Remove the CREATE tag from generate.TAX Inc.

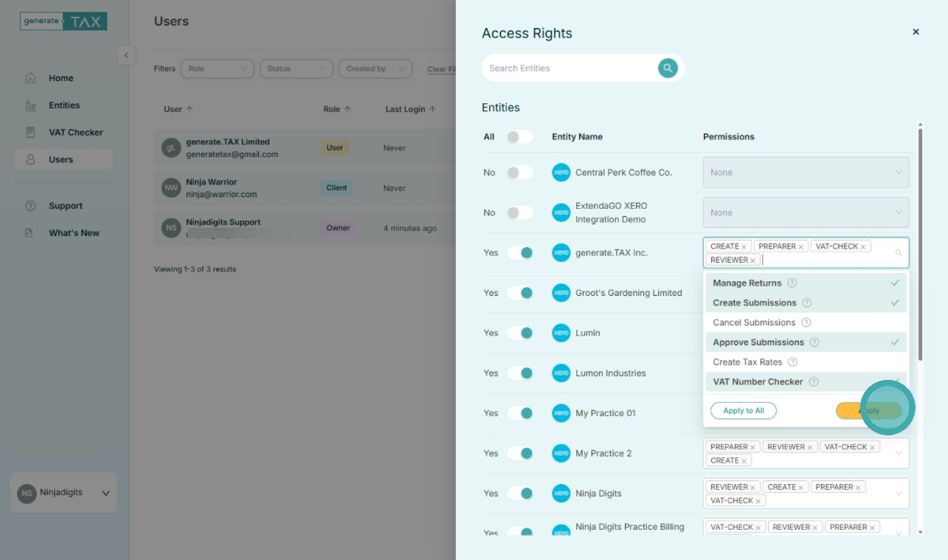pyautogui.click(x=744, y=247)
